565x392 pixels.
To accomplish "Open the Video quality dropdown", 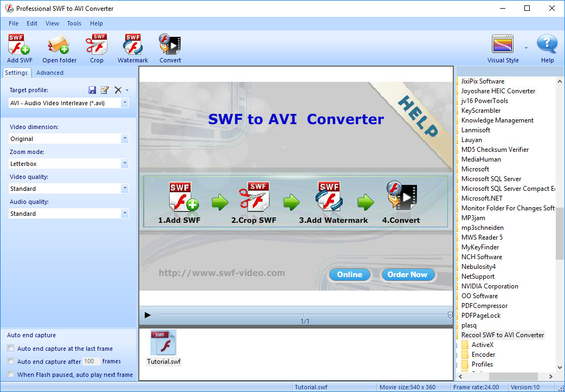I will tap(125, 188).
